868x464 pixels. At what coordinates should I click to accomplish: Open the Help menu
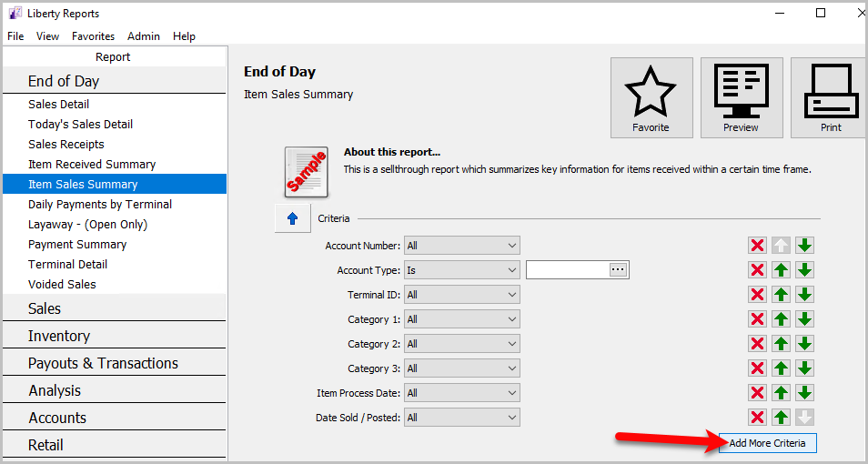pos(184,36)
